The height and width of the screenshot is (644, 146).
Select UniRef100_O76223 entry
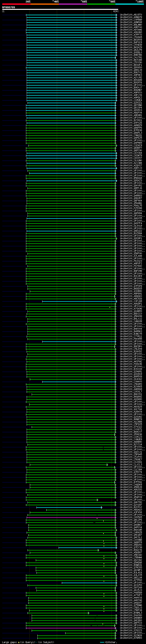[x=131, y=631]
